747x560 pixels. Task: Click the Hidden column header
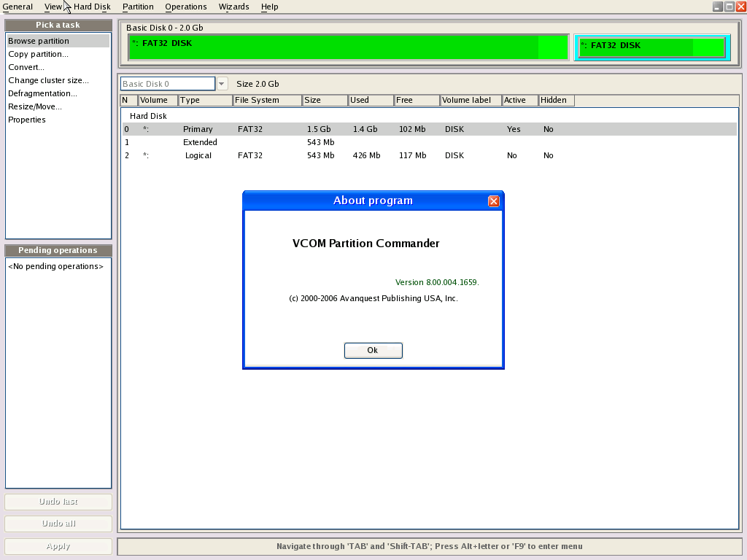click(557, 100)
